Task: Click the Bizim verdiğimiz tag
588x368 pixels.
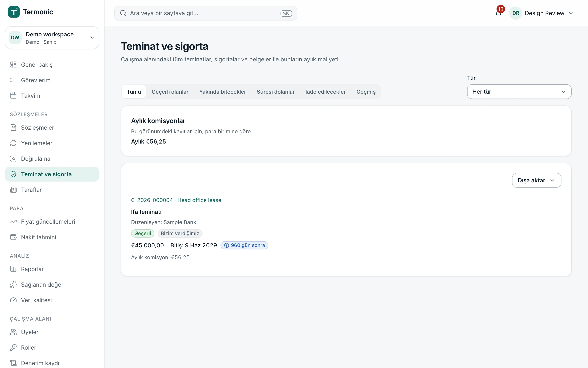Action: tap(180, 233)
